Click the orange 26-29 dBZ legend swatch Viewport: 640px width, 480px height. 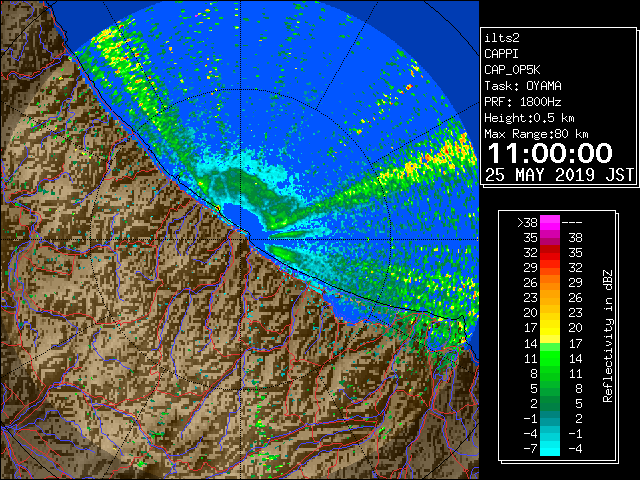(x=550, y=282)
